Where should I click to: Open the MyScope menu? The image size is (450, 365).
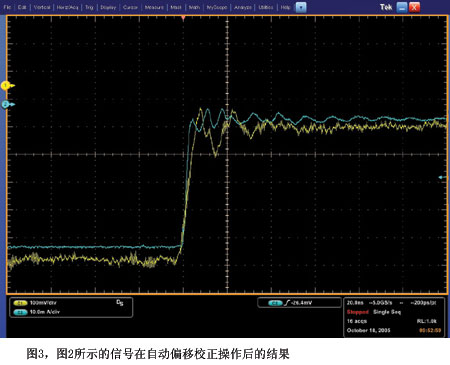[217, 7]
